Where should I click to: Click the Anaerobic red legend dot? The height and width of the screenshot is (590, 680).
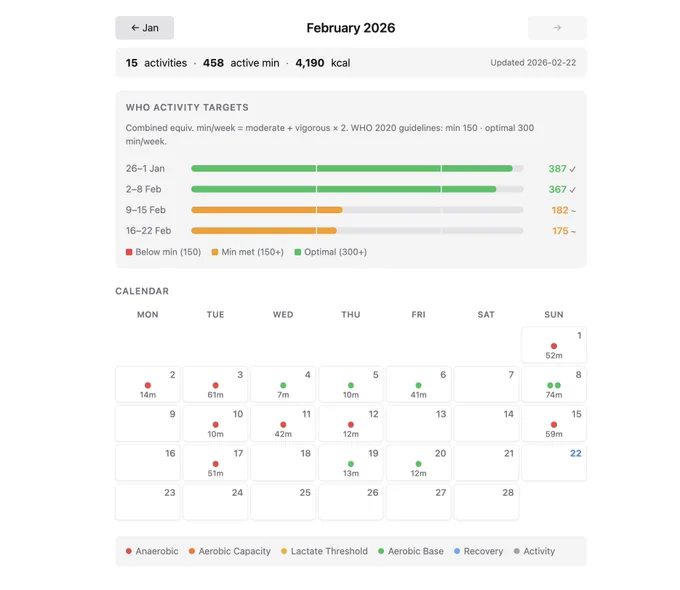click(x=129, y=551)
